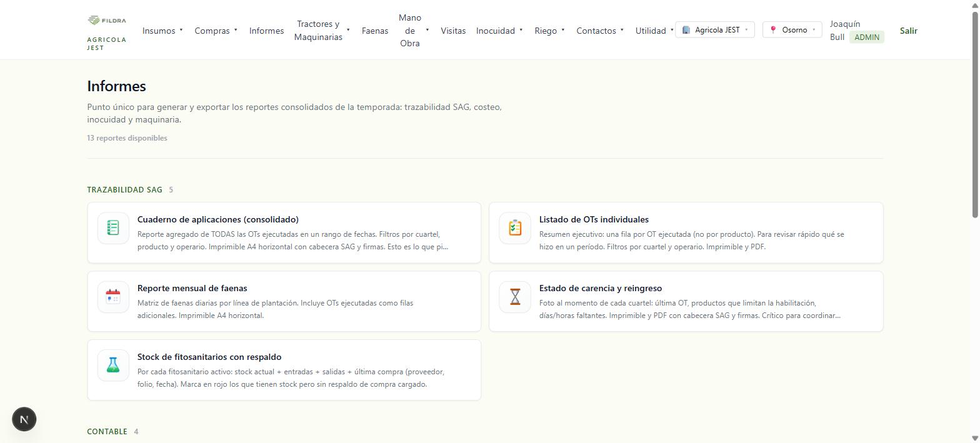The width and height of the screenshot is (980, 443).
Task: Click the Reporte mensual calendar icon
Action: pyautogui.click(x=113, y=297)
